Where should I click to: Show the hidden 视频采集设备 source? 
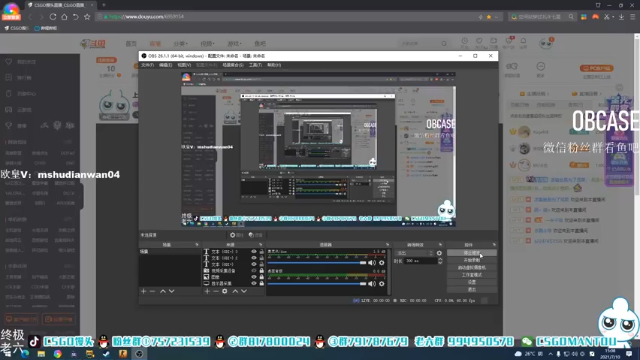click(x=254, y=271)
